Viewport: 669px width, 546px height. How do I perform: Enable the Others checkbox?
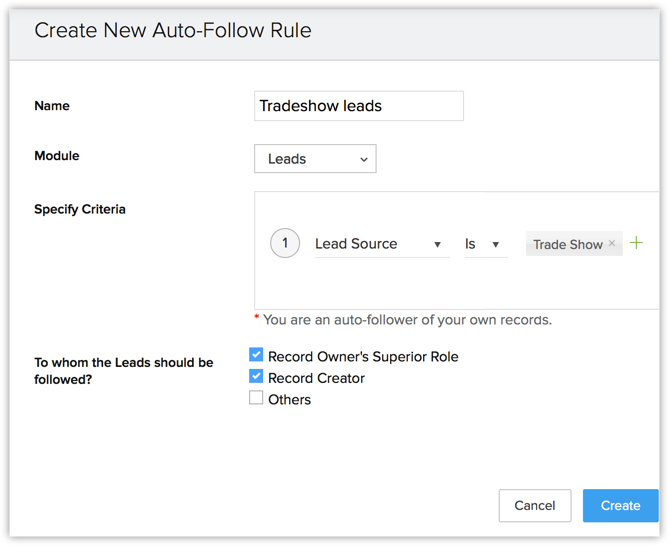coord(256,398)
